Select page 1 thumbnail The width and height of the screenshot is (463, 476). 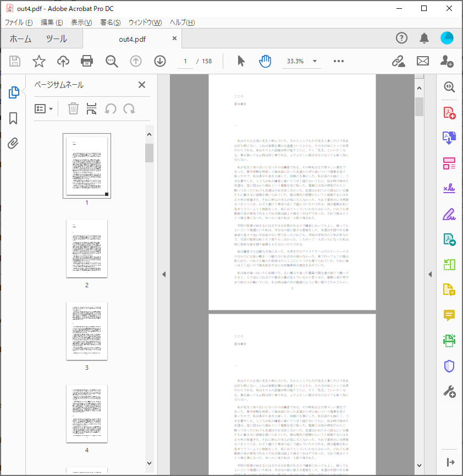(87, 166)
